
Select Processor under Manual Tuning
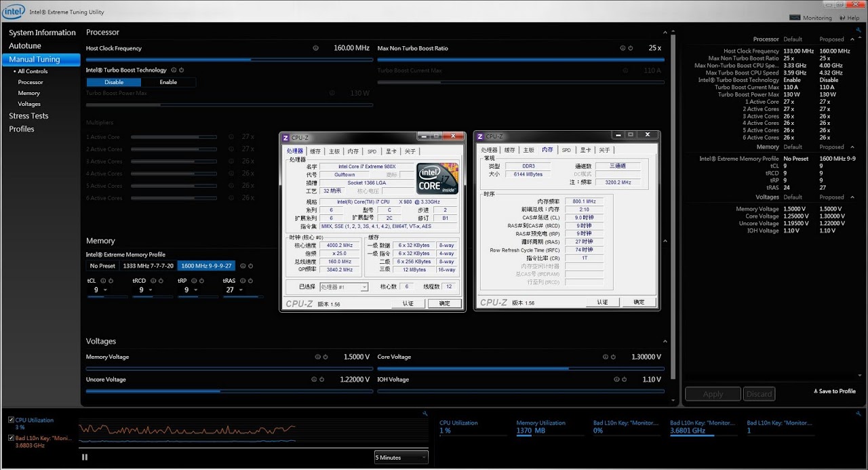click(x=31, y=82)
